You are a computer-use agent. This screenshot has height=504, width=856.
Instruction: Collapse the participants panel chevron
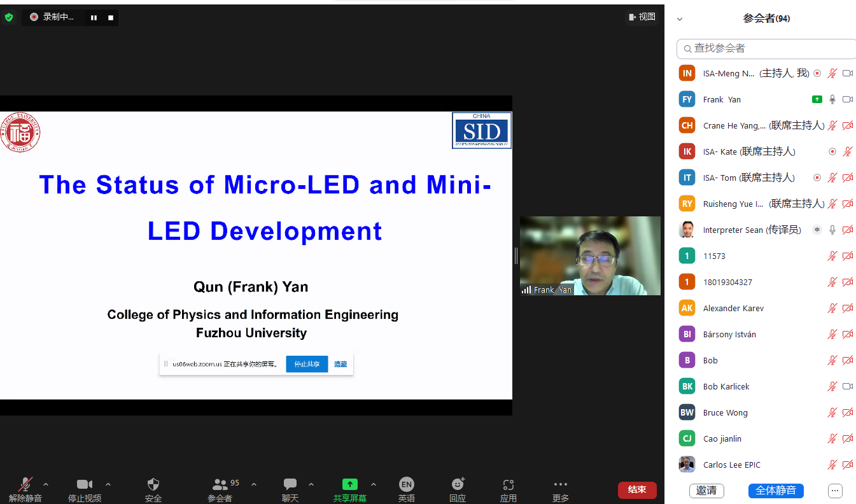(x=680, y=19)
